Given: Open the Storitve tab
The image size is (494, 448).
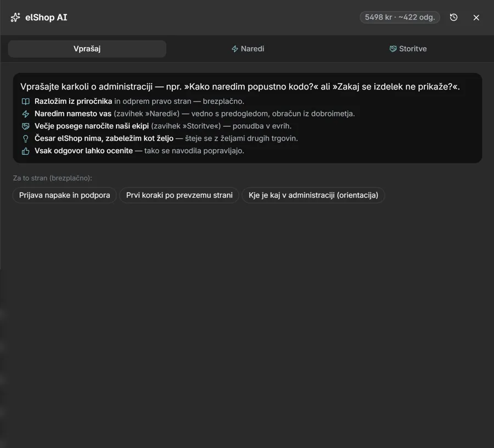Looking at the screenshot, I should pos(408,49).
